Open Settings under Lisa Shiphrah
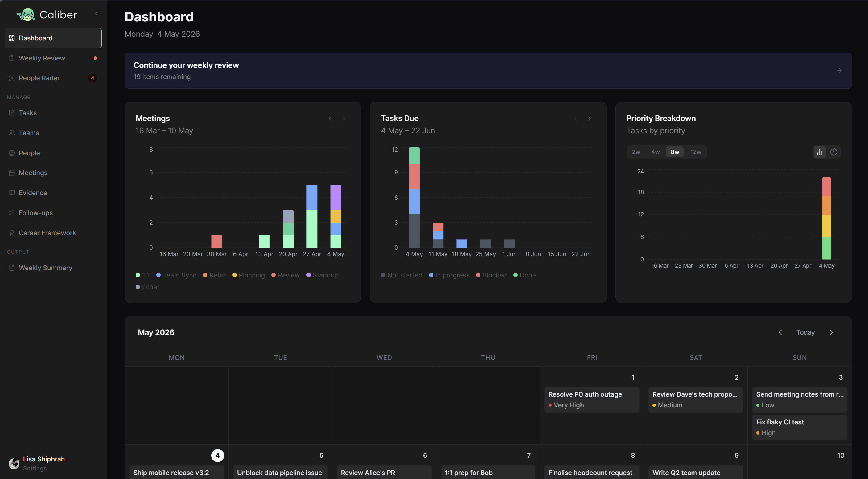This screenshot has width=868, height=479. pyautogui.click(x=35, y=468)
